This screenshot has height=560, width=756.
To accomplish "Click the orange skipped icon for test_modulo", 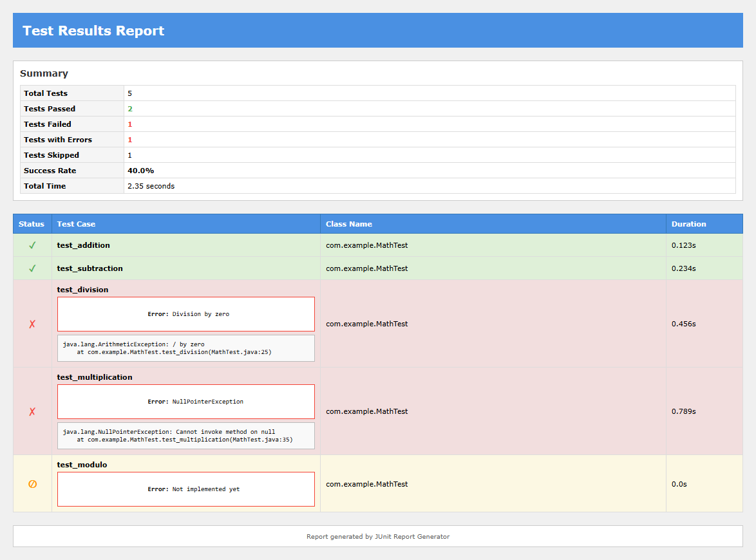I will pos(32,484).
